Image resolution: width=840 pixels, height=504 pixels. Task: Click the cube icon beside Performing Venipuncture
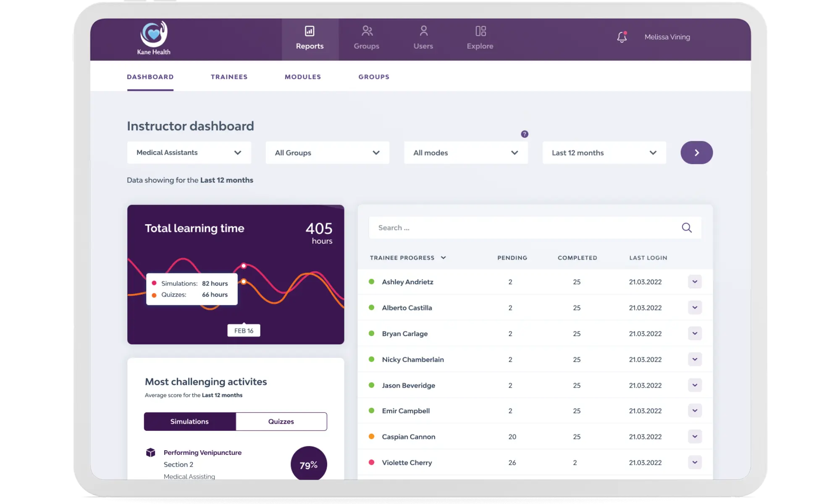[151, 452]
